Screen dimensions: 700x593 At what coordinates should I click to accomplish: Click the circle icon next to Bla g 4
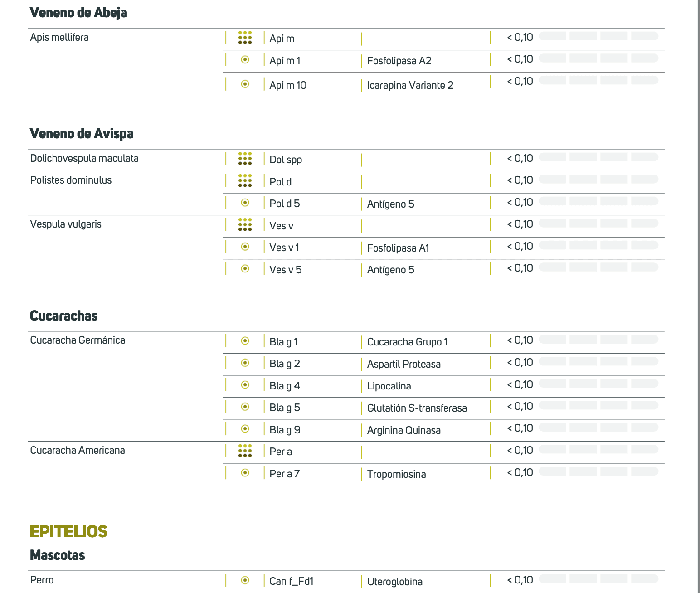tap(245, 385)
